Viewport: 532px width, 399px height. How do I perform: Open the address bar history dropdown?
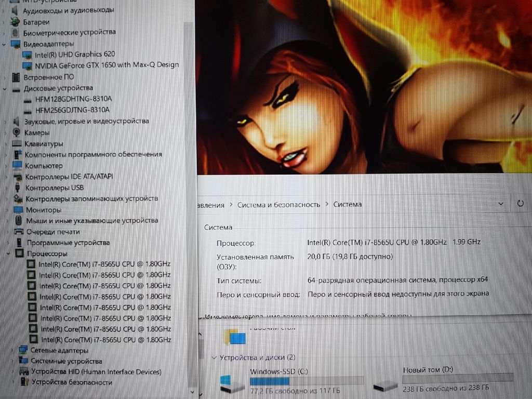(x=500, y=204)
